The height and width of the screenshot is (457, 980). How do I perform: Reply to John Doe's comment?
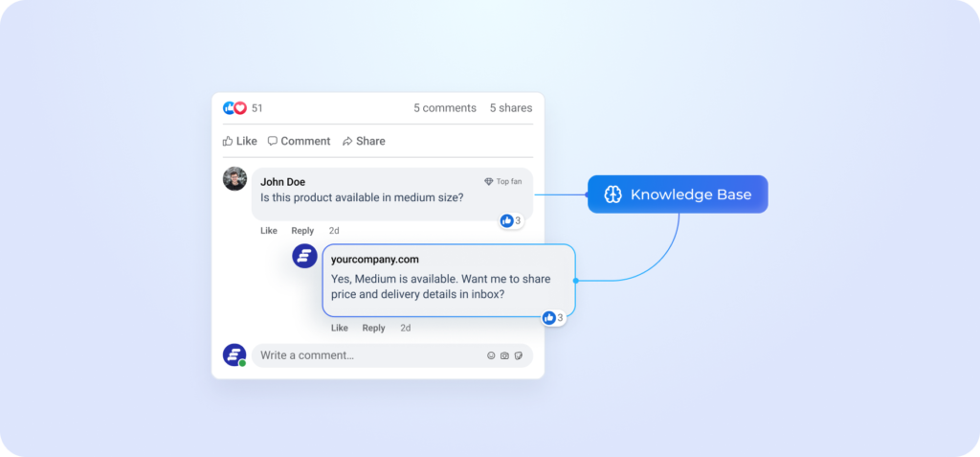(x=302, y=230)
